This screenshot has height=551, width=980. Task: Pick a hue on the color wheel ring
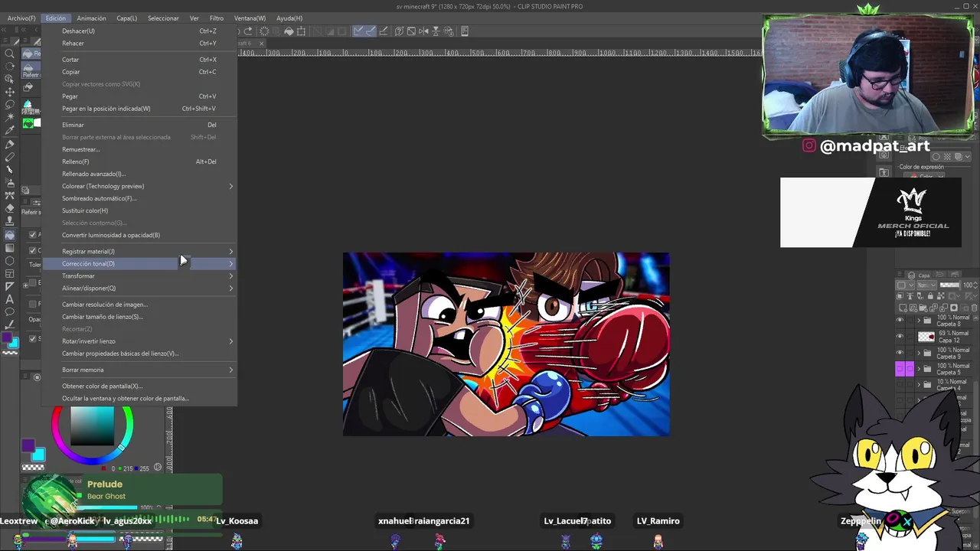point(92,460)
